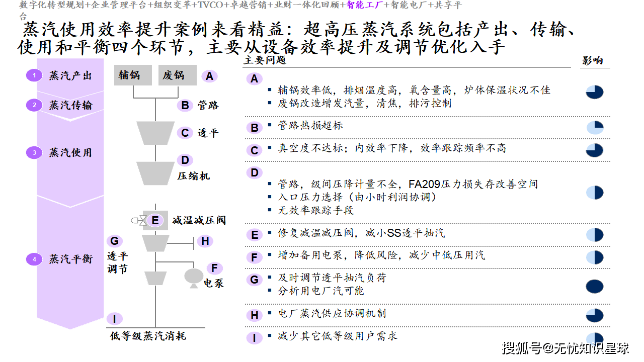Select the 蒸汽传输 stage label
644x362 pixels.
70,105
